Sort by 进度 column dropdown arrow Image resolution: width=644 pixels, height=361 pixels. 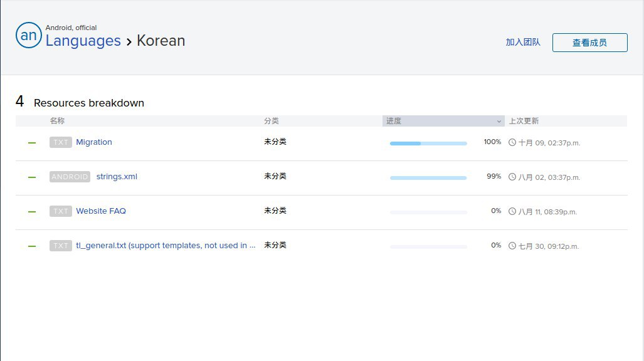click(499, 121)
